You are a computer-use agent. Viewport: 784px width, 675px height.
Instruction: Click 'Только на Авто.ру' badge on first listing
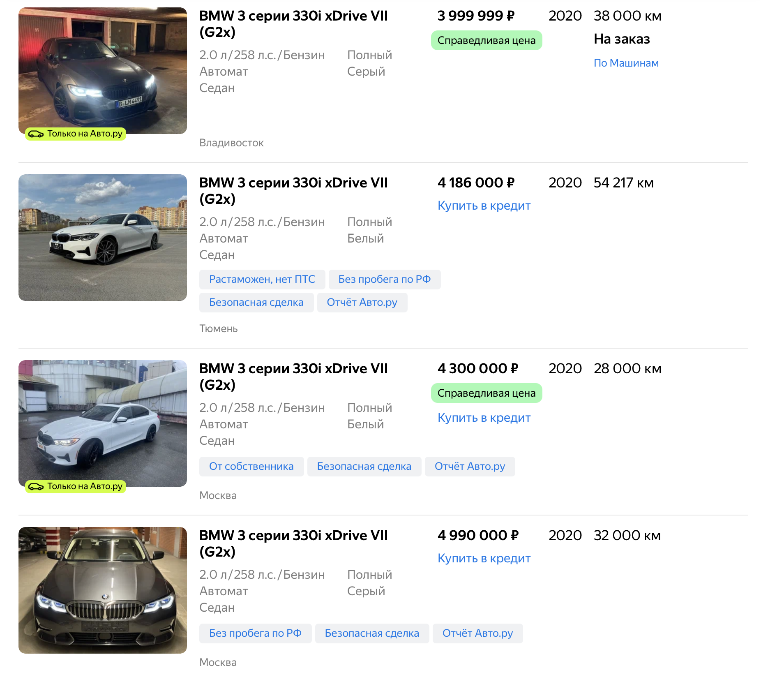click(x=76, y=134)
